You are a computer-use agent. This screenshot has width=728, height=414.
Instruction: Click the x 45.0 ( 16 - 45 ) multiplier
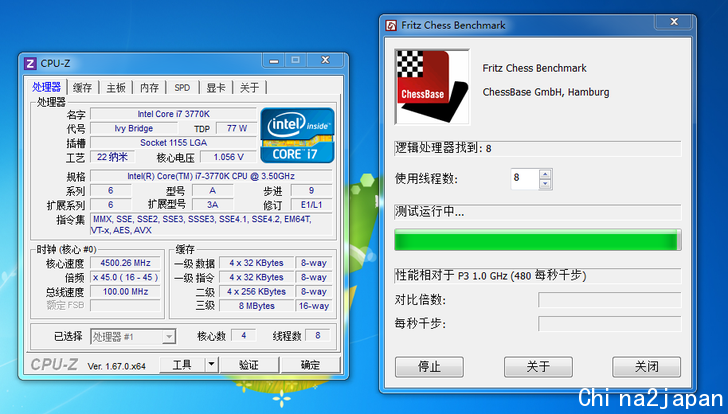tap(125, 277)
